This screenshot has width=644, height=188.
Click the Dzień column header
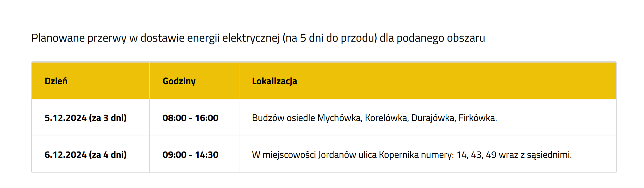click(56, 81)
